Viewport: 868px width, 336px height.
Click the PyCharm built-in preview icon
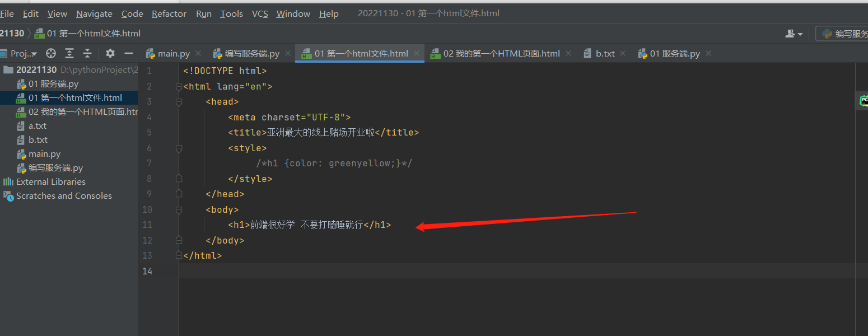864,101
